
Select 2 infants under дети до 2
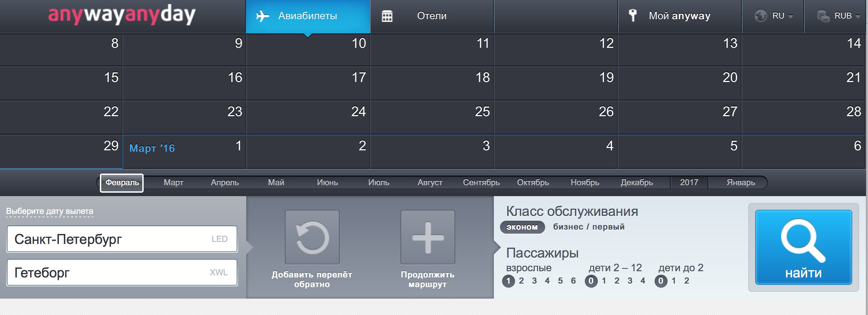click(x=687, y=281)
